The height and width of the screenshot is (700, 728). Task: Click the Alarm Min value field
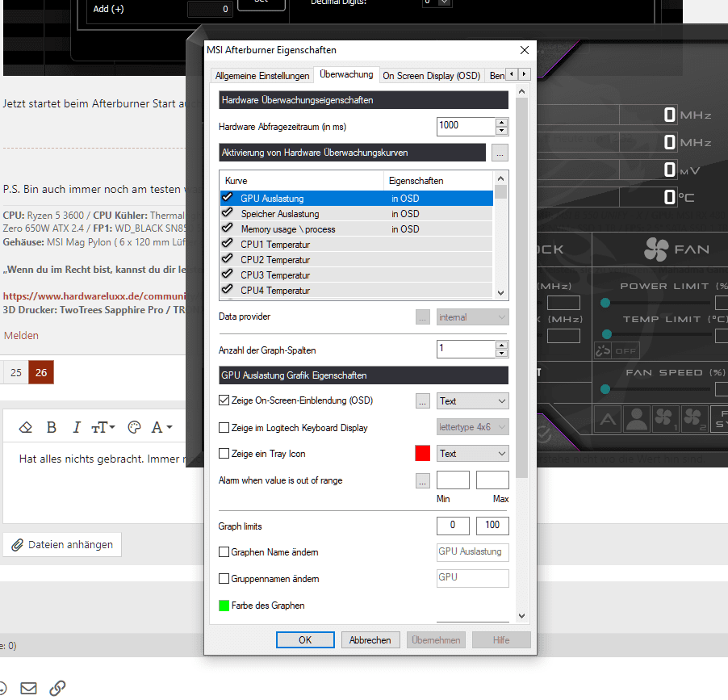pyautogui.click(x=453, y=480)
